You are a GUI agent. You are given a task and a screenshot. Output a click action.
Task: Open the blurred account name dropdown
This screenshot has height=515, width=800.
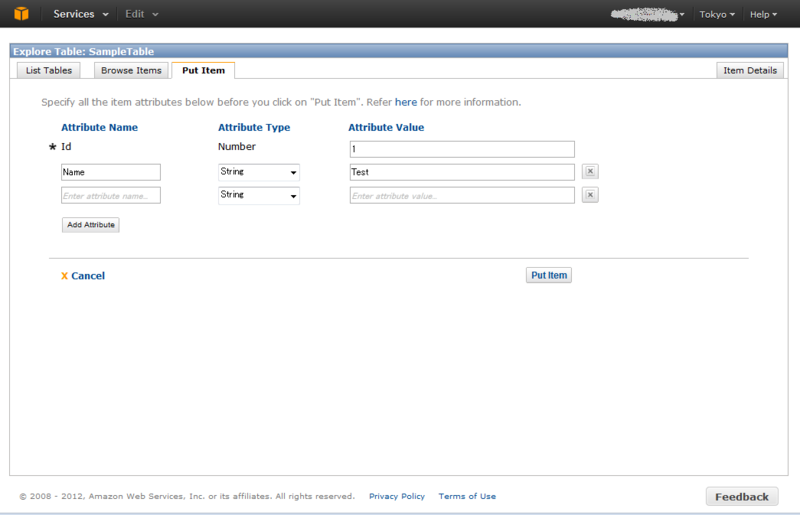647,14
